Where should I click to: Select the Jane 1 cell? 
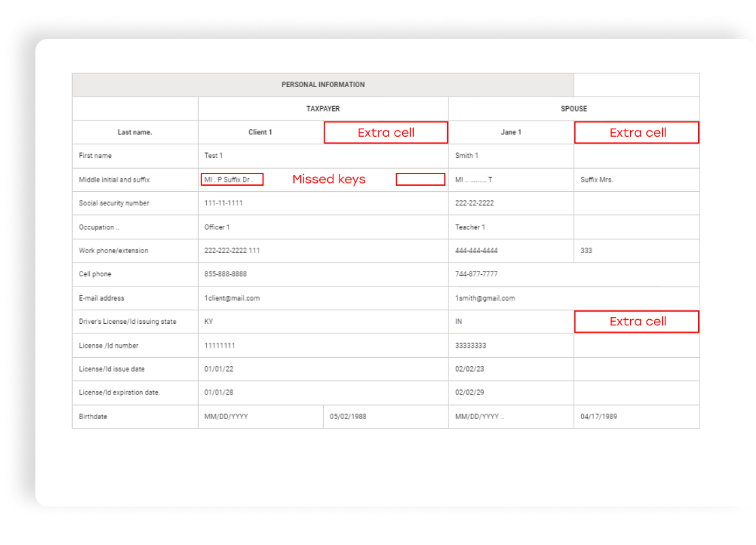click(511, 132)
